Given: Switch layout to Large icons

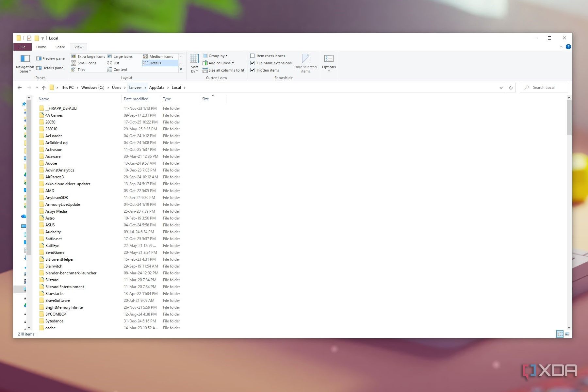Looking at the screenshot, I should tap(120, 57).
